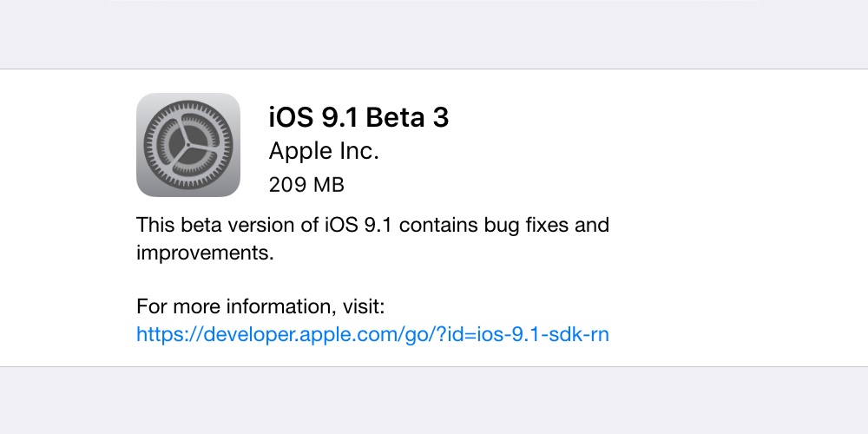Select the "Apple Inc." developer label
This screenshot has width=868, height=434.
324,151
